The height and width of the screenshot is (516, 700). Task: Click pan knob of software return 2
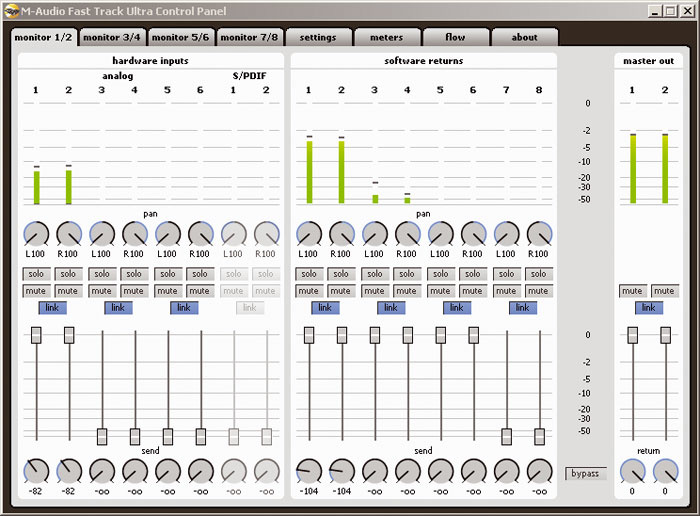click(x=342, y=233)
